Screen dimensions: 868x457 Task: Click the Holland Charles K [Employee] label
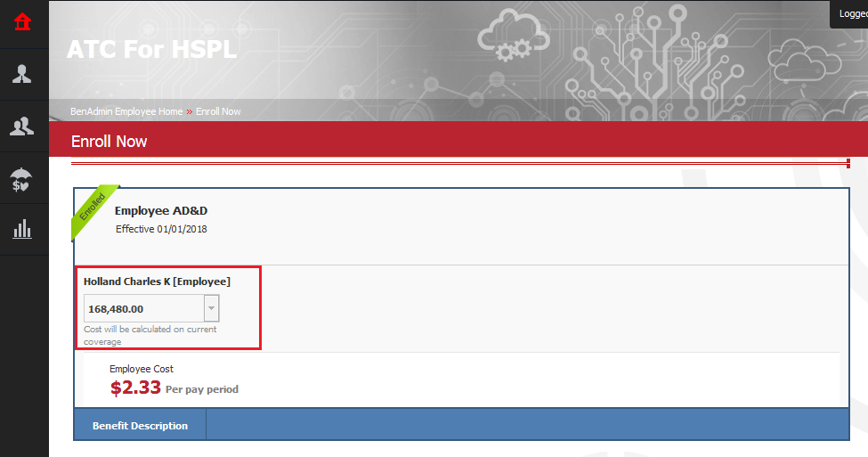(157, 282)
